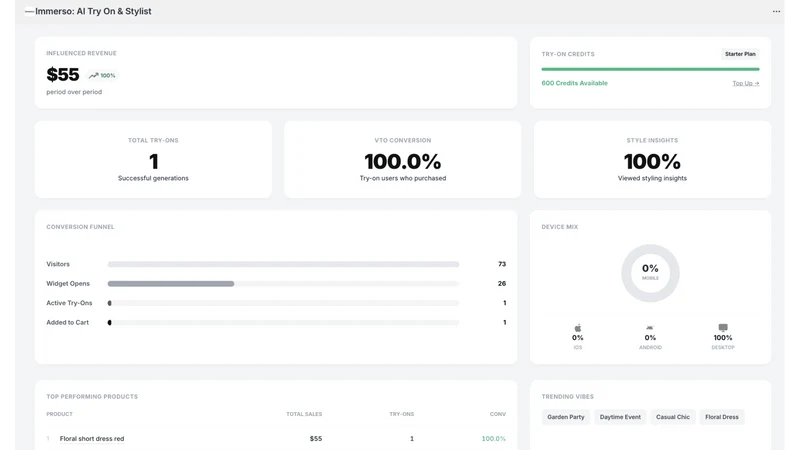This screenshot has height=450, width=800.
Task: Click the try-on credits progress bar
Action: pyautogui.click(x=650, y=69)
